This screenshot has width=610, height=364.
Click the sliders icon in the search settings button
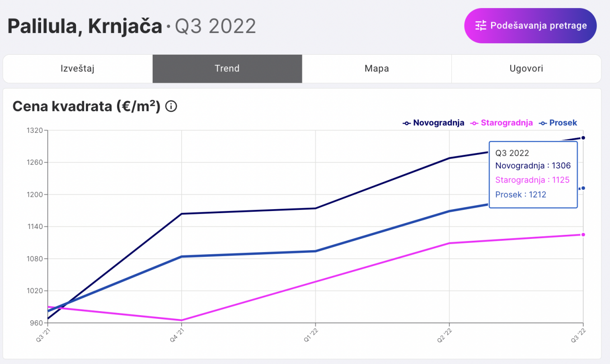[481, 26]
